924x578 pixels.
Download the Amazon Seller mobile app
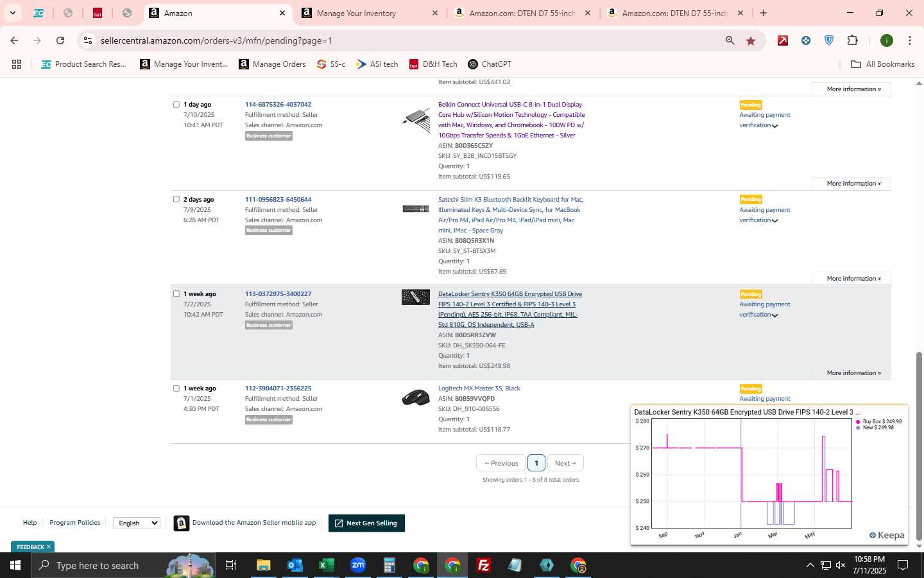[245, 523]
